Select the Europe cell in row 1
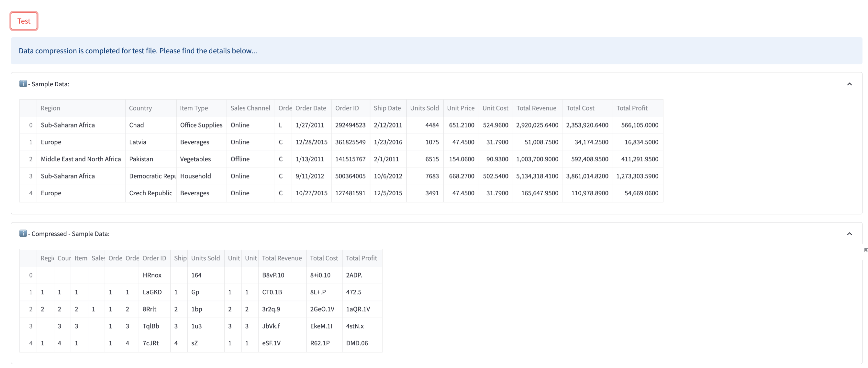Image resolution: width=868 pixels, height=368 pixels. pyautogui.click(x=51, y=142)
